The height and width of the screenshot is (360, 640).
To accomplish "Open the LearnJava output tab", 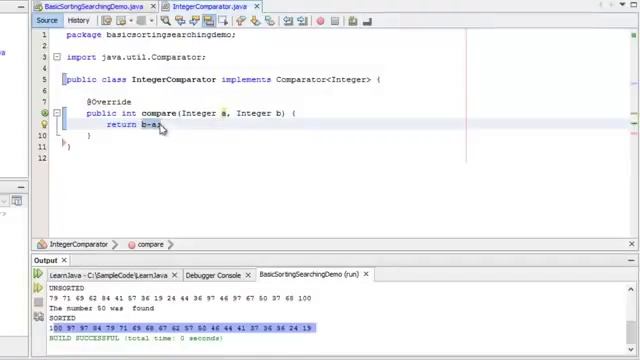I will click(x=108, y=276).
